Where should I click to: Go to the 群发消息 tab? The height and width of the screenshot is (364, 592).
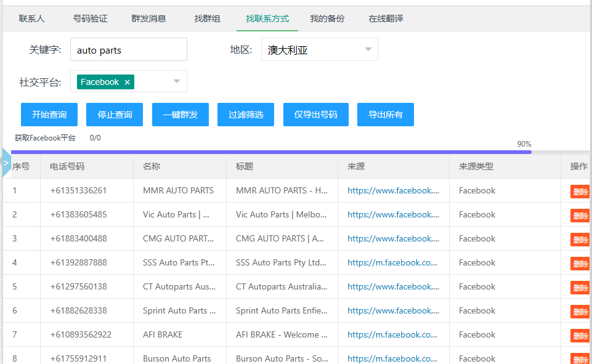148,18
